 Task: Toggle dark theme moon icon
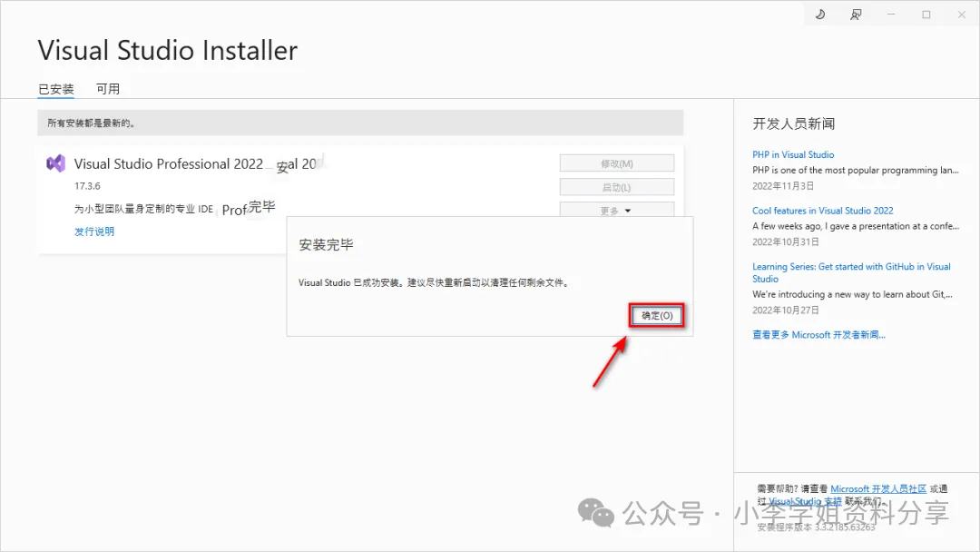820,15
